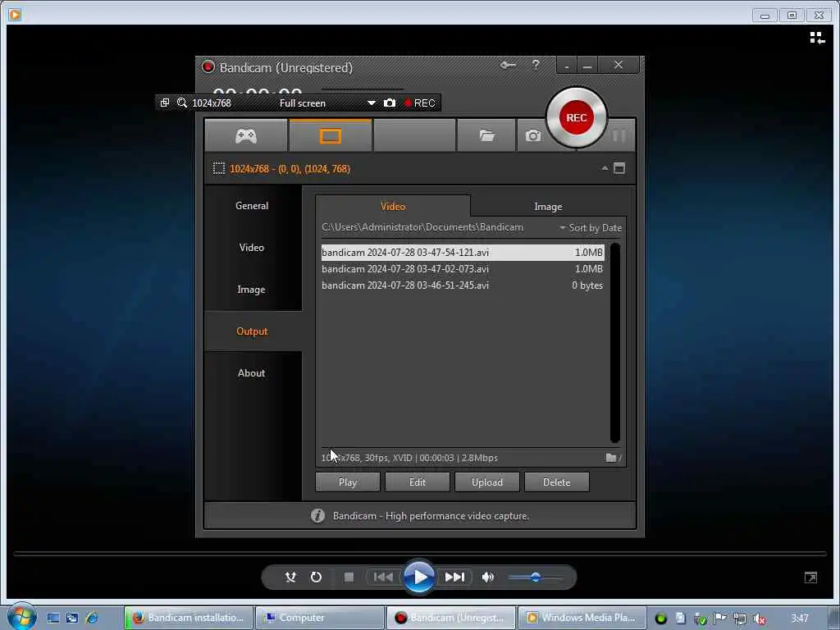Click the magnifier icon in floating bar

pos(182,103)
